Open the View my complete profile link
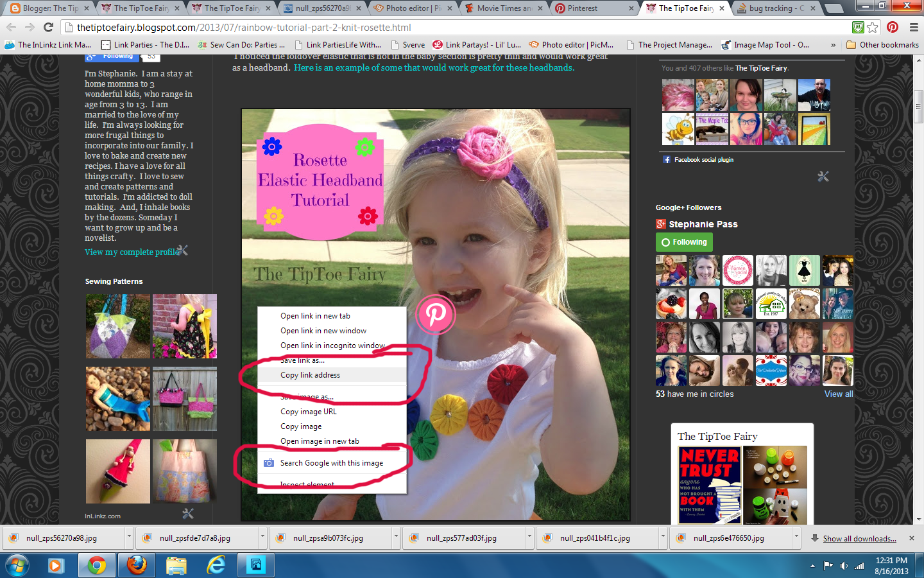The width and height of the screenshot is (924, 578). [x=130, y=252]
